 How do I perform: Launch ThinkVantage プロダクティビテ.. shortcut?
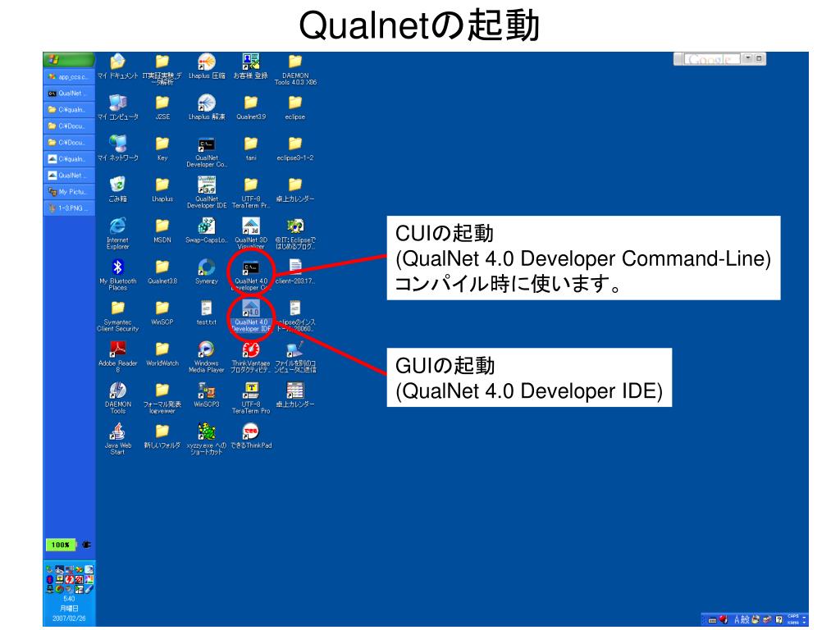coord(251,357)
